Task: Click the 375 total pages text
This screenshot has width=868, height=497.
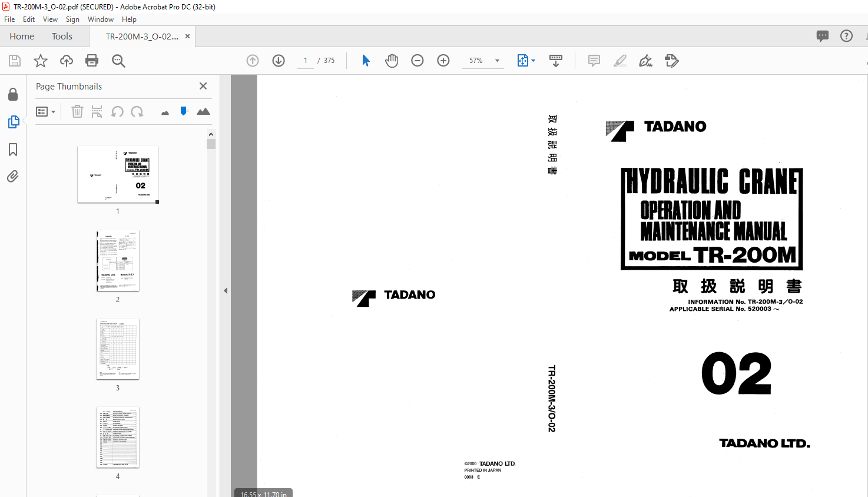Action: tap(329, 61)
